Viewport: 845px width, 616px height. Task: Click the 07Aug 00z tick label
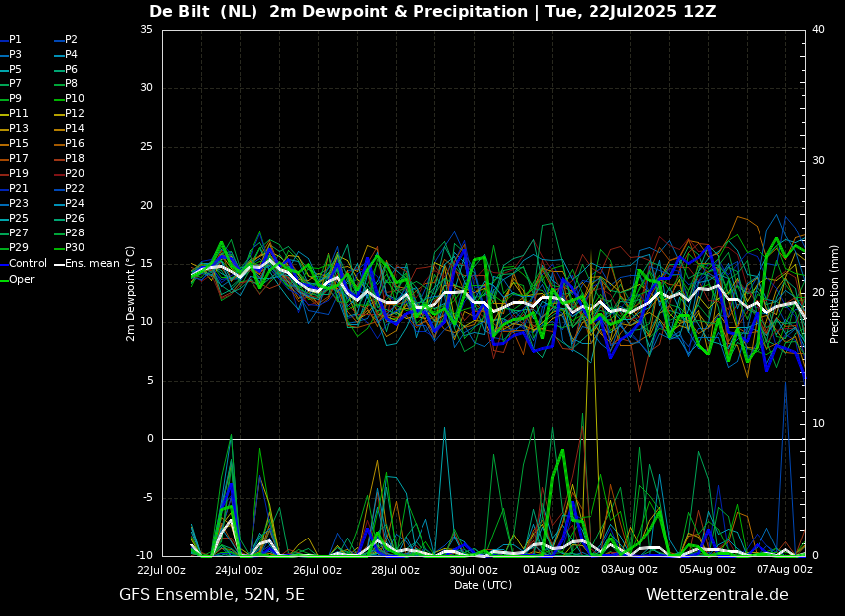(x=784, y=570)
